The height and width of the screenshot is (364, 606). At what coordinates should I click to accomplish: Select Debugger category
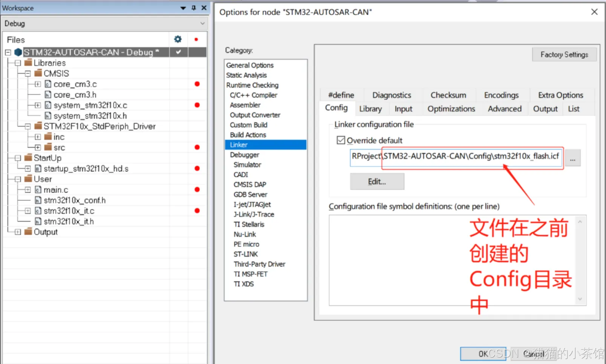point(245,155)
